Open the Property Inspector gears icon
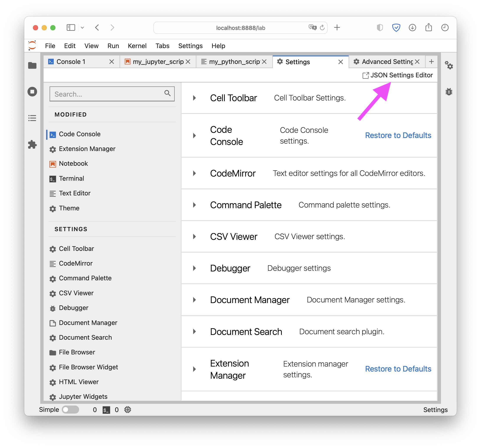This screenshot has height=448, width=481. coord(448,65)
